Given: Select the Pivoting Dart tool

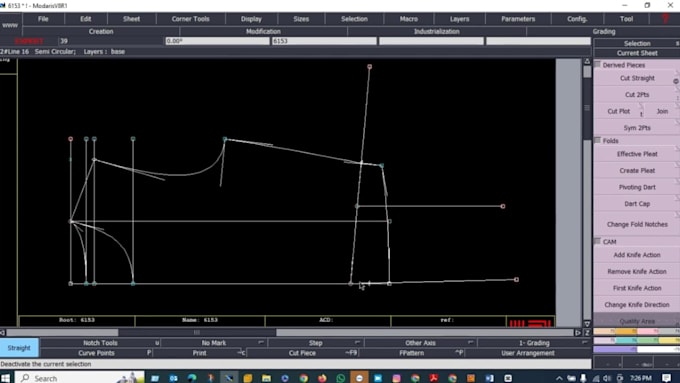Looking at the screenshot, I should pyautogui.click(x=637, y=187).
